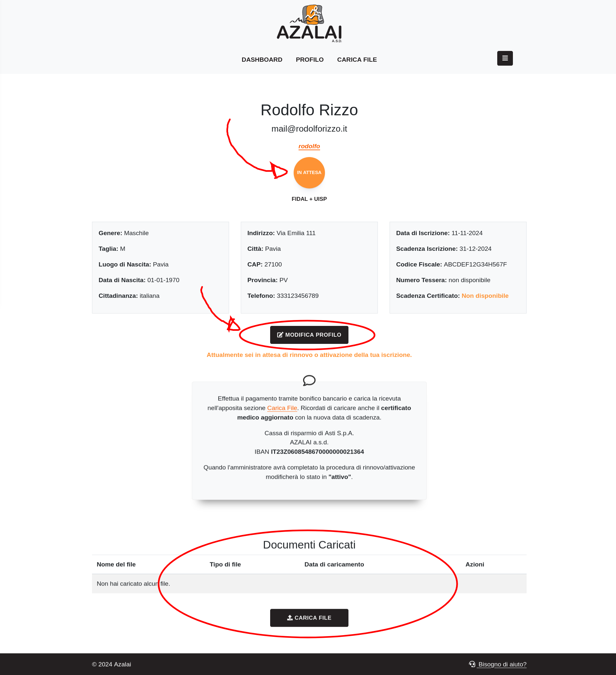This screenshot has width=616, height=675.
Task: Click the Azalai logo
Action: (309, 24)
